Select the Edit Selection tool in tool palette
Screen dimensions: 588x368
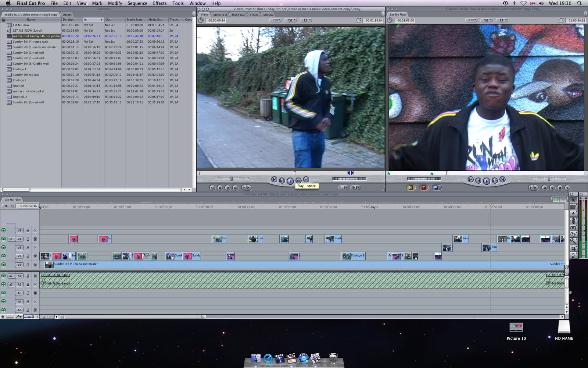573,207
